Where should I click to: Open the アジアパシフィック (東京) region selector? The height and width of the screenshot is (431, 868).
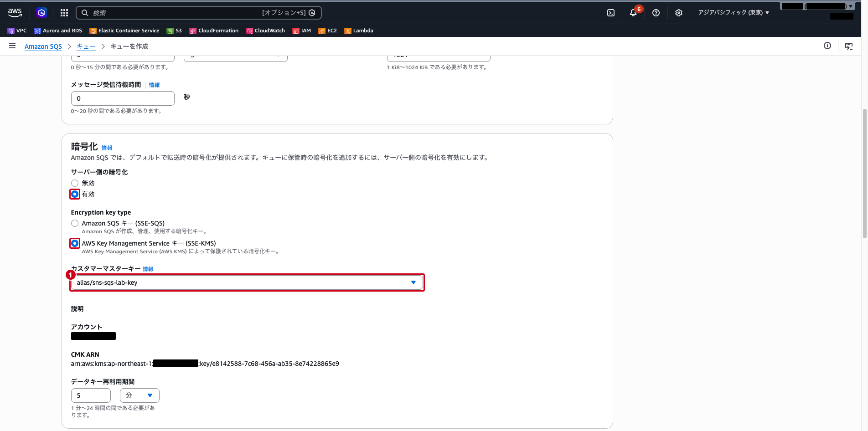click(734, 13)
